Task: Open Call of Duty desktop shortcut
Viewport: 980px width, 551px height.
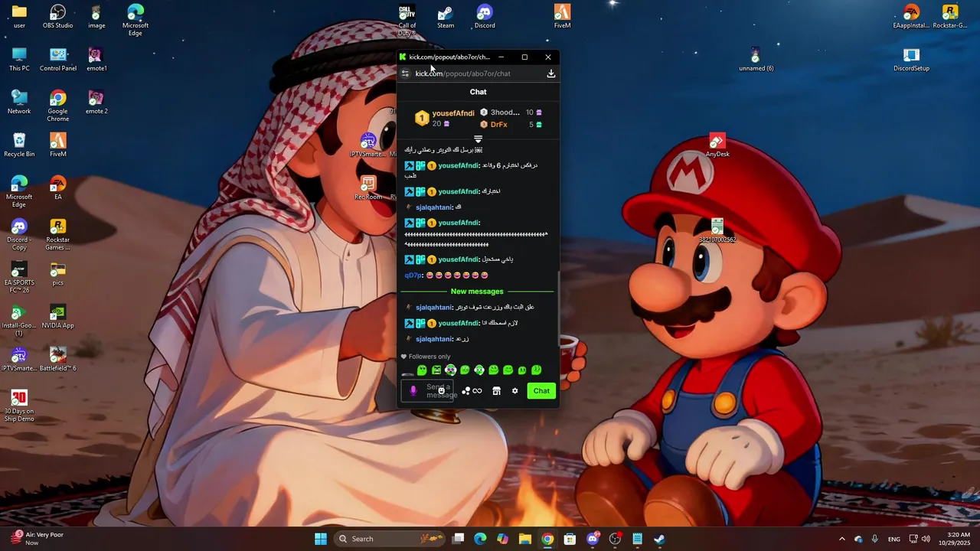Action: [x=407, y=20]
